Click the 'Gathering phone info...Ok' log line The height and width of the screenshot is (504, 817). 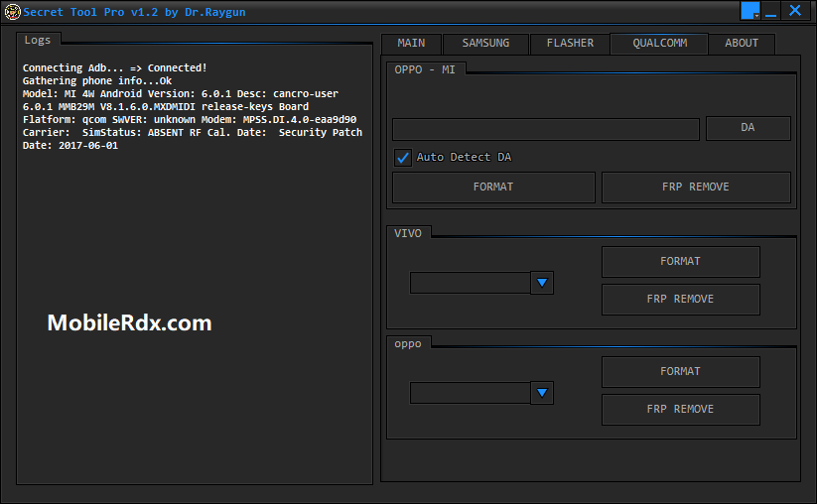97,81
